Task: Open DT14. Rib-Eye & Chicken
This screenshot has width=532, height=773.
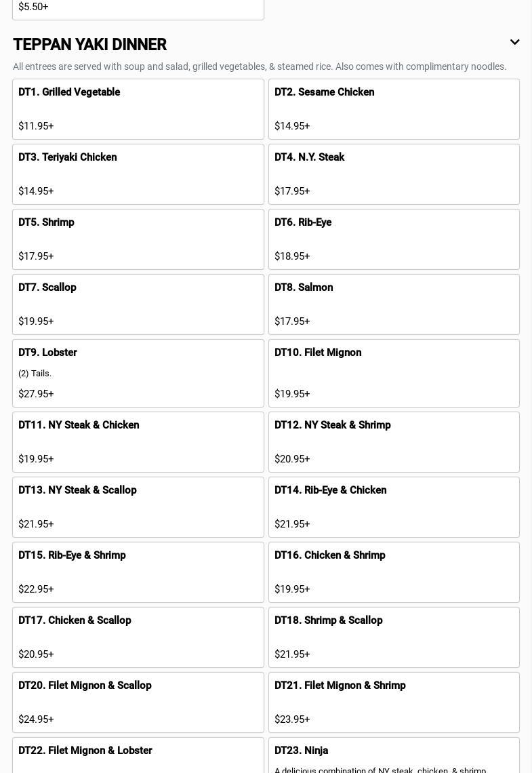Action: (394, 507)
